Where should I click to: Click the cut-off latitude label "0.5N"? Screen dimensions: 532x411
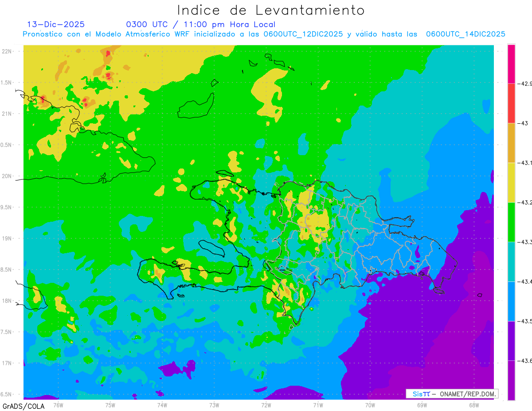7,145
